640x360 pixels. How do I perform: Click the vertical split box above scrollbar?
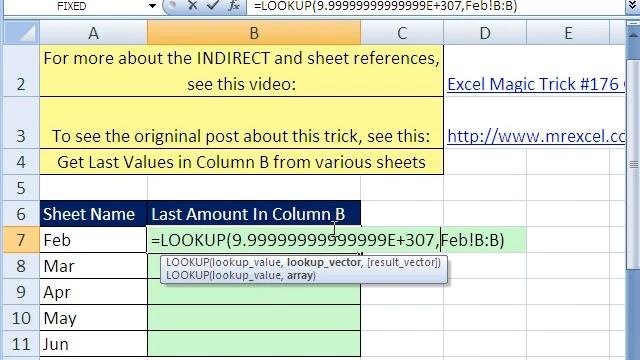click(633, 23)
